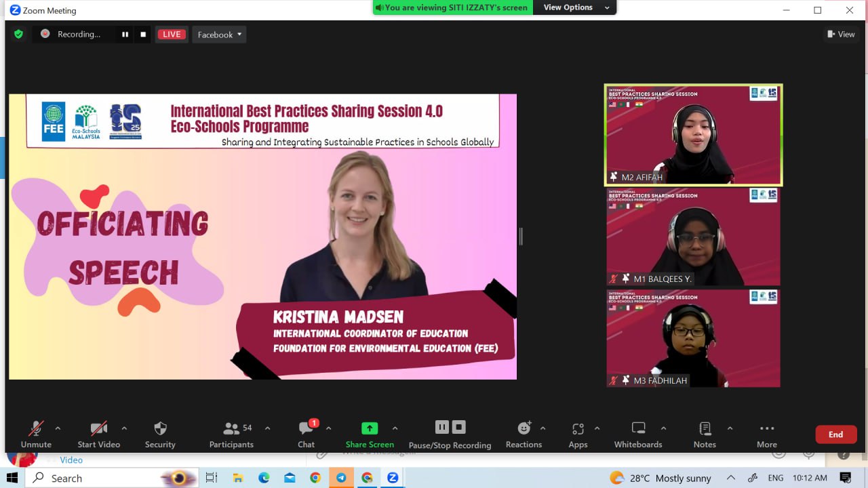Click the Zoom Meeting title bar logo
The width and height of the screenshot is (868, 488).
(x=15, y=10)
